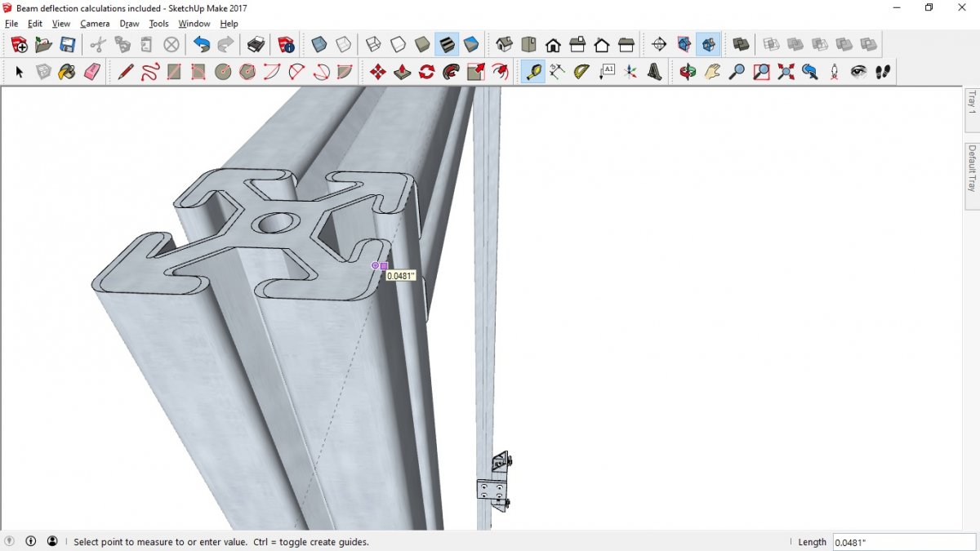
Task: Toggle section cuts display
Action: tap(708, 44)
